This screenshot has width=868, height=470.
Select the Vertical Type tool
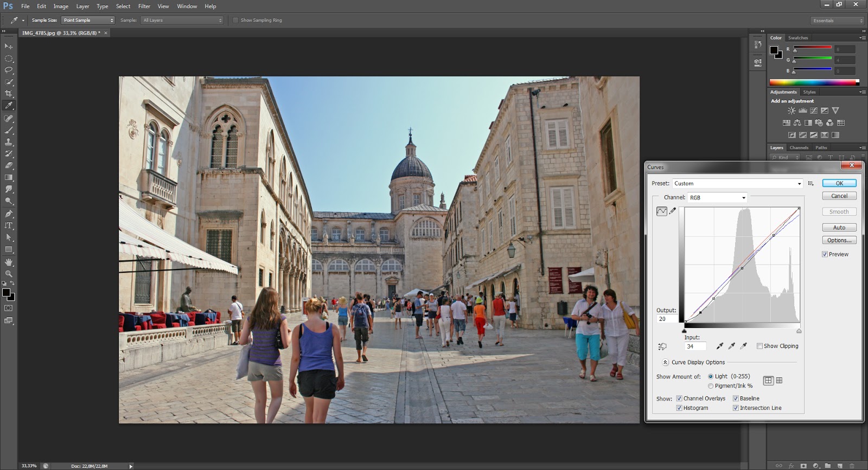click(x=9, y=226)
